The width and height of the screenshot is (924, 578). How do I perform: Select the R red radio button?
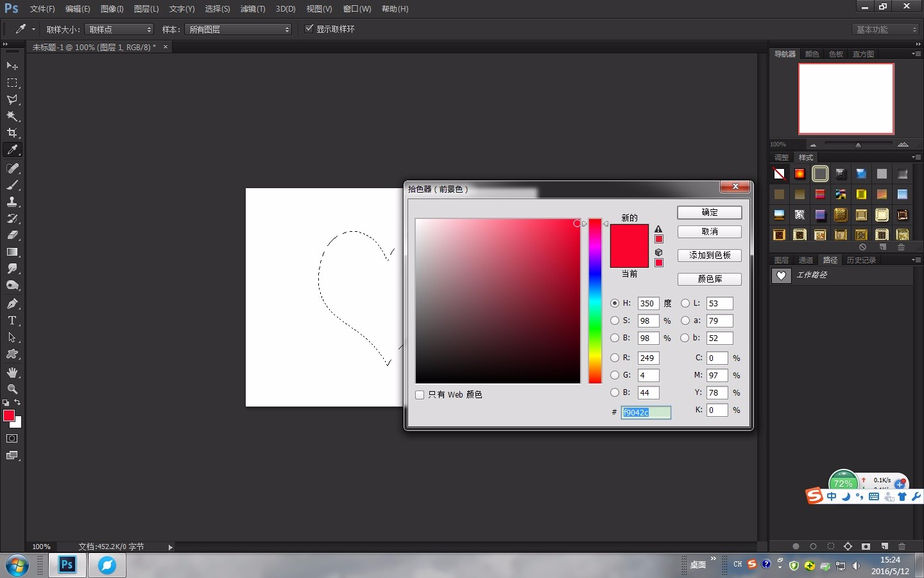tap(615, 358)
